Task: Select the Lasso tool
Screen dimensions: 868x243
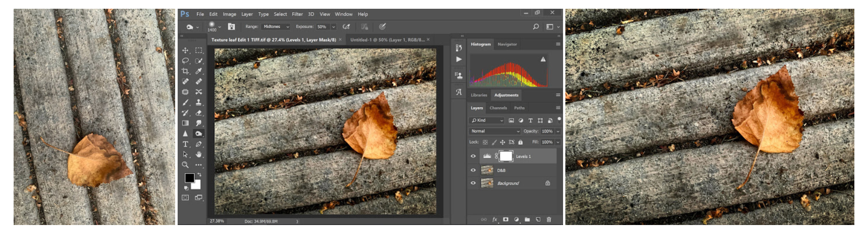Action: tap(185, 61)
